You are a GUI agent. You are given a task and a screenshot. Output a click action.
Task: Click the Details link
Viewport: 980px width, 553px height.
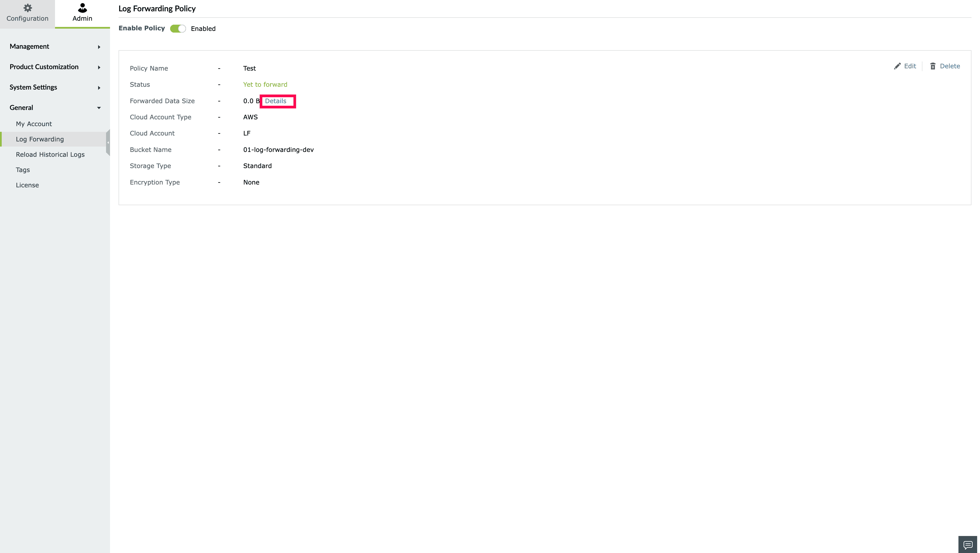(275, 101)
